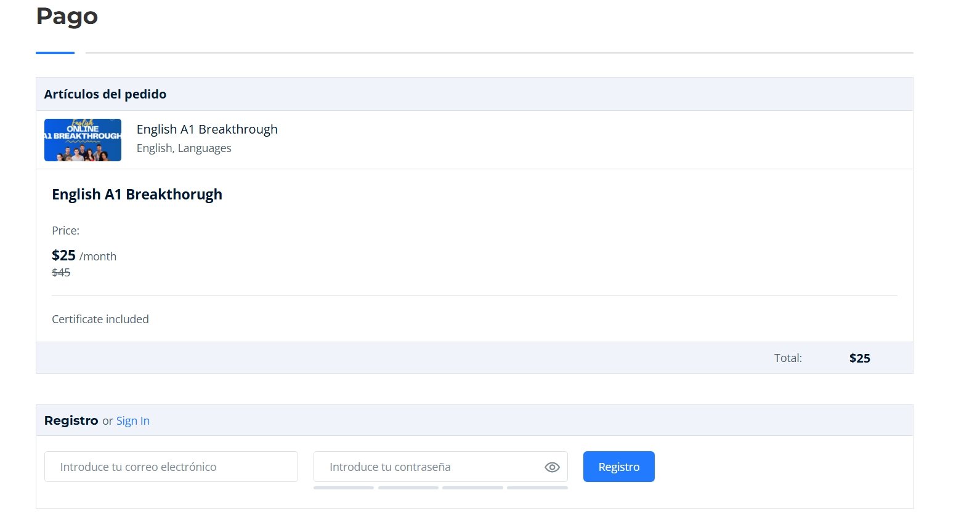Screen dimensions: 980x514
Task: Click the English A1 Breakthrough course thumbnail
Action: (83, 140)
